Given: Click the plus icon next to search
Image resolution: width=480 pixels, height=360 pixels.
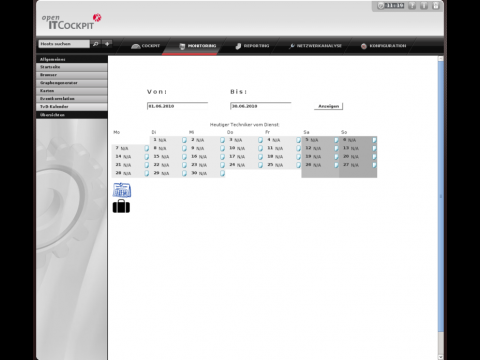Looking at the screenshot, I should click(x=107, y=44).
